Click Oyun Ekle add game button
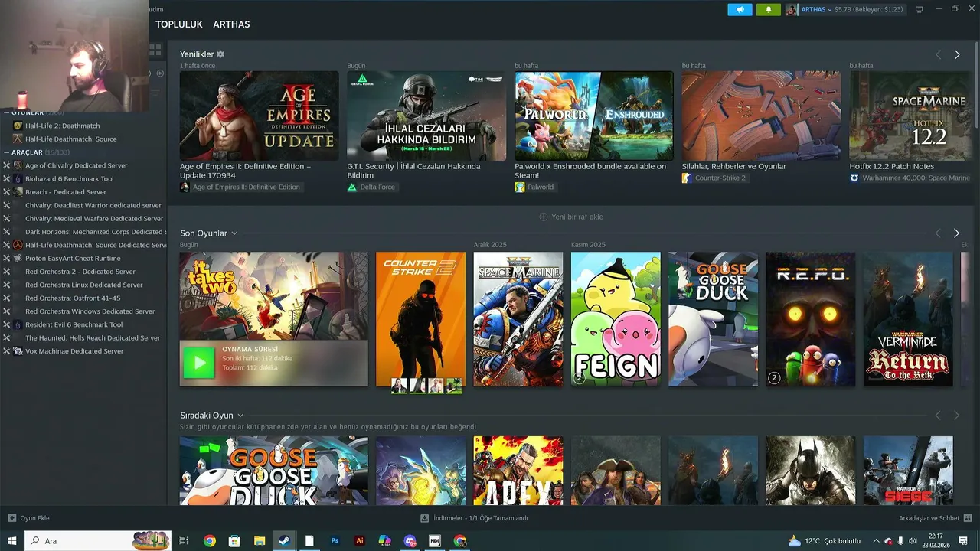 [x=29, y=518]
